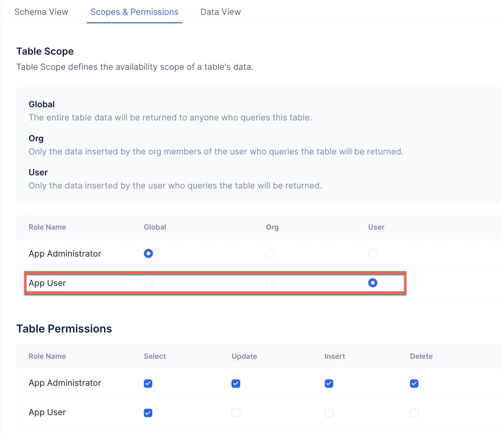Choose Org scope for App User
Image resolution: width=504 pixels, height=435 pixels.
pyautogui.click(x=270, y=283)
